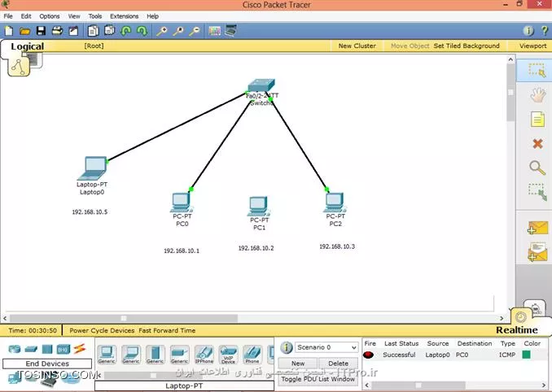Viewport: 552px width, 392px height.
Task: Toggle the Fire red circle for Laptop0
Action: click(368, 355)
